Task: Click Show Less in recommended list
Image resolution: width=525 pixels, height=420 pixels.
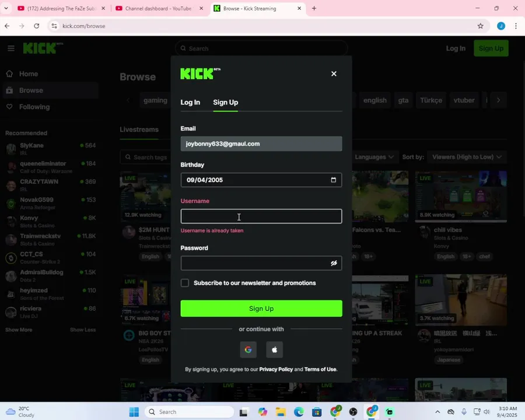Action: coord(83,330)
